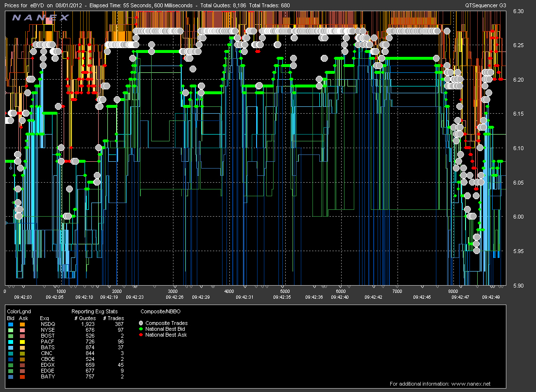Click the 'CBOE' exchange name
The width and height of the screenshot is (536, 392).
pyautogui.click(x=48, y=359)
